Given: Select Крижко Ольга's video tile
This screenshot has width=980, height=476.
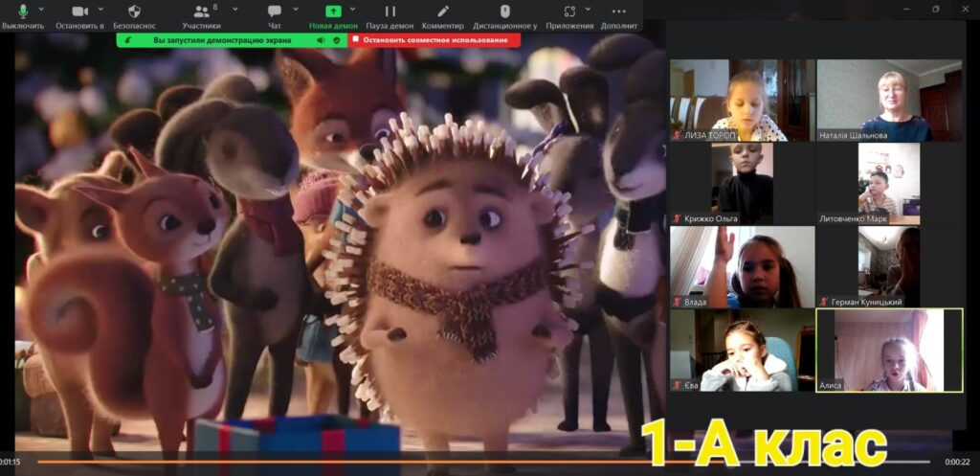Looking at the screenshot, I should (x=743, y=183).
